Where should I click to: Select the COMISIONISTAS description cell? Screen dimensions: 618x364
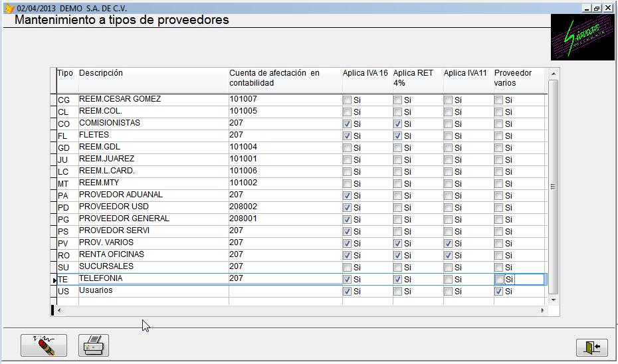154,124
